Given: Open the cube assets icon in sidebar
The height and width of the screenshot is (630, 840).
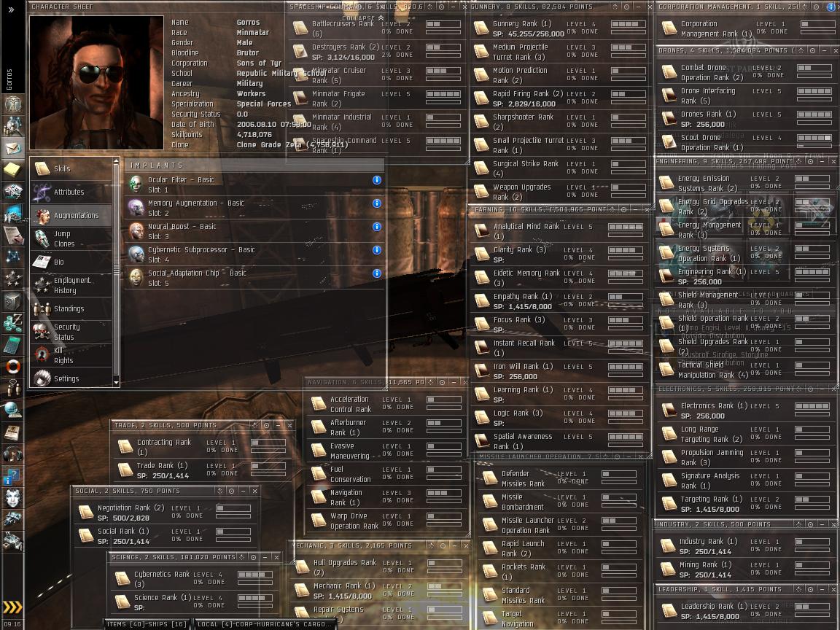Looking at the screenshot, I should click(13, 301).
